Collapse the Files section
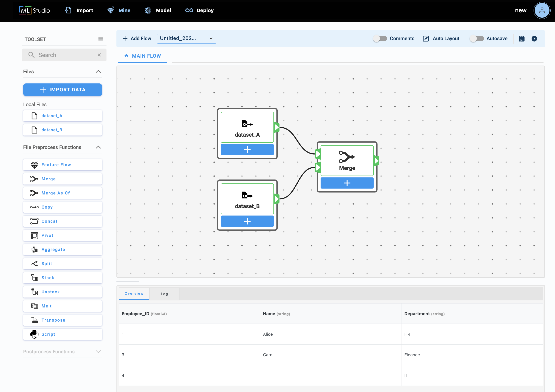 click(98, 72)
